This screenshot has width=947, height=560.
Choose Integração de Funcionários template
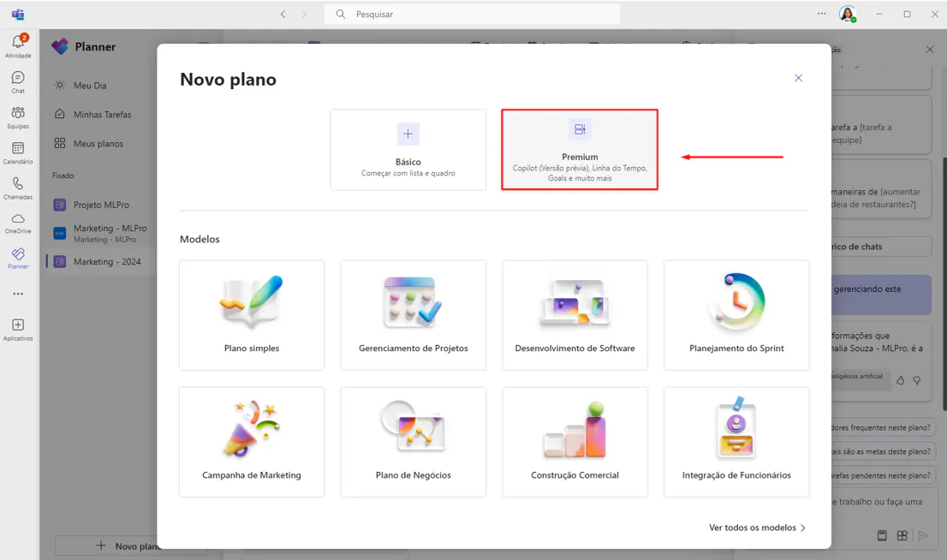(x=737, y=442)
